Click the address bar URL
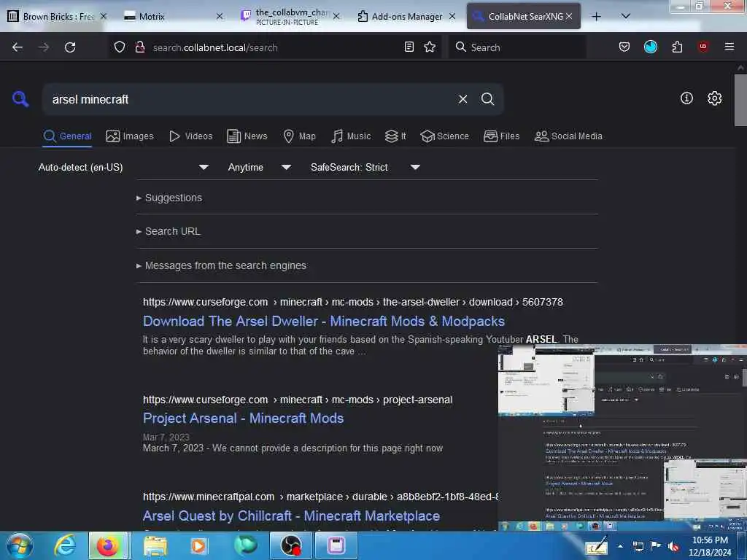 [274, 47]
